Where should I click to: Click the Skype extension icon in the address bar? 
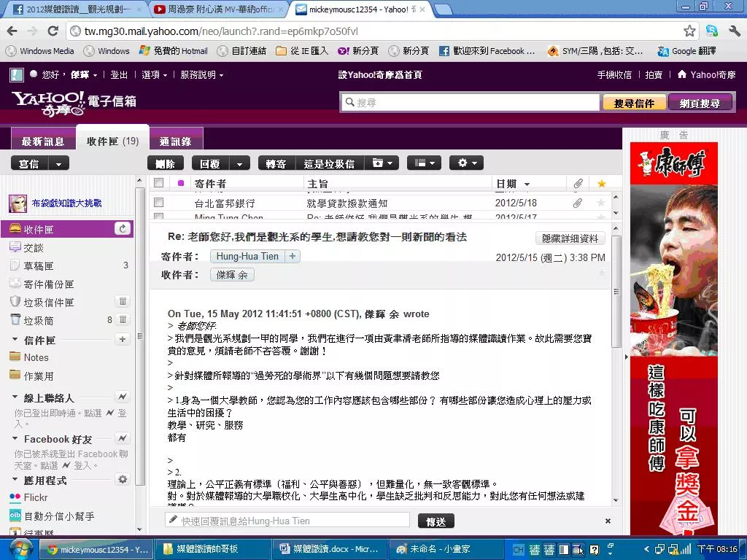pos(712,31)
